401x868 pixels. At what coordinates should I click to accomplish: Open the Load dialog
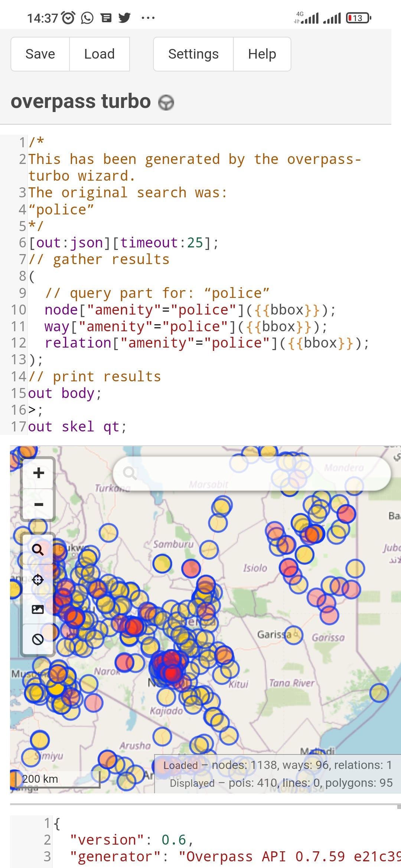[100, 54]
